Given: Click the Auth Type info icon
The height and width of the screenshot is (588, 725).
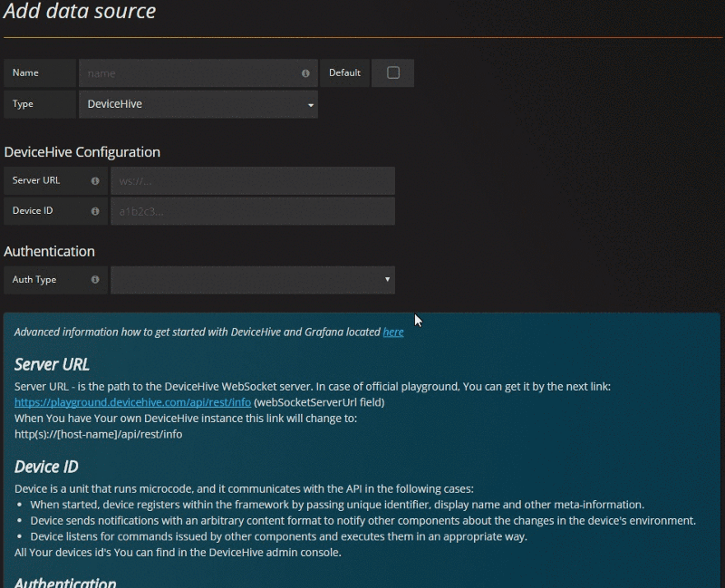Looking at the screenshot, I should point(95,279).
